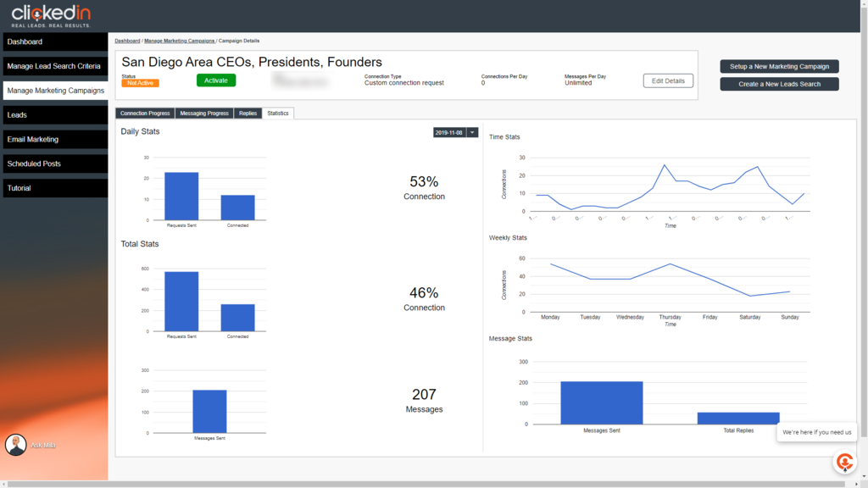868x488 pixels.
Task: Open the Replies tab
Action: (248, 114)
